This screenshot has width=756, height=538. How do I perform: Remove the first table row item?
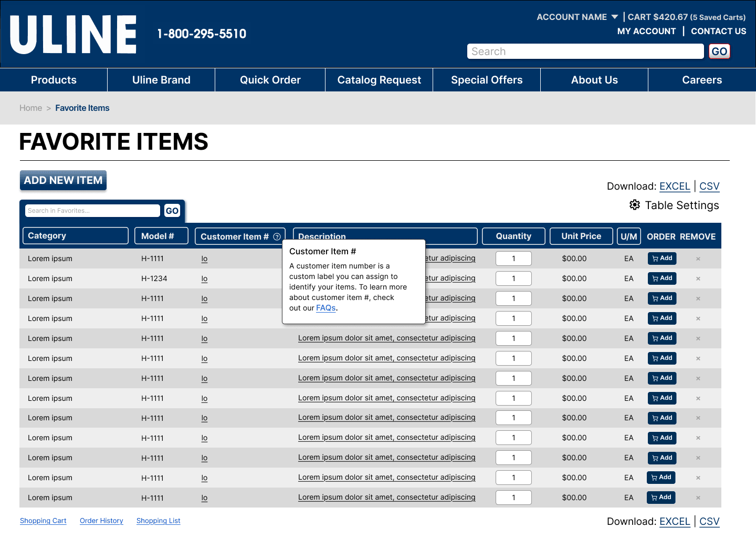click(x=698, y=259)
